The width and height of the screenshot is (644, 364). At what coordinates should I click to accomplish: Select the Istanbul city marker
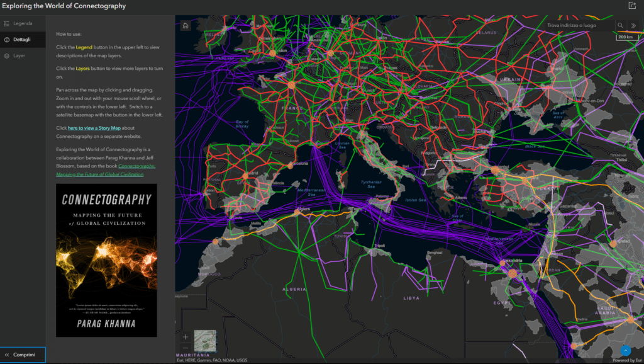click(495, 170)
